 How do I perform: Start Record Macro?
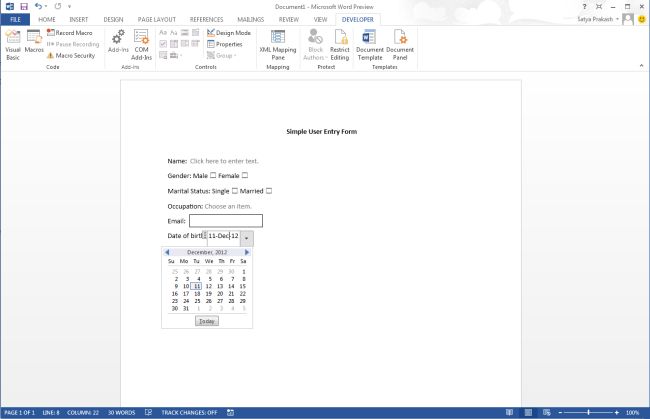click(70, 32)
